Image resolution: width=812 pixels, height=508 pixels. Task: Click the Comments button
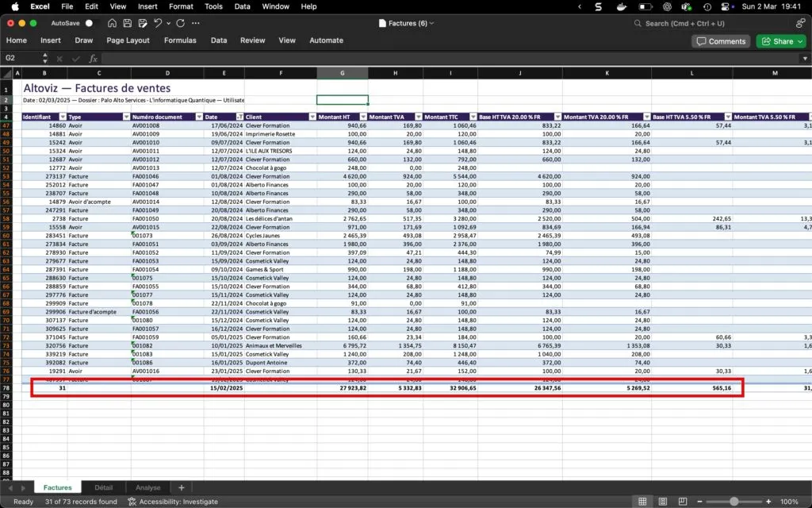[721, 41]
